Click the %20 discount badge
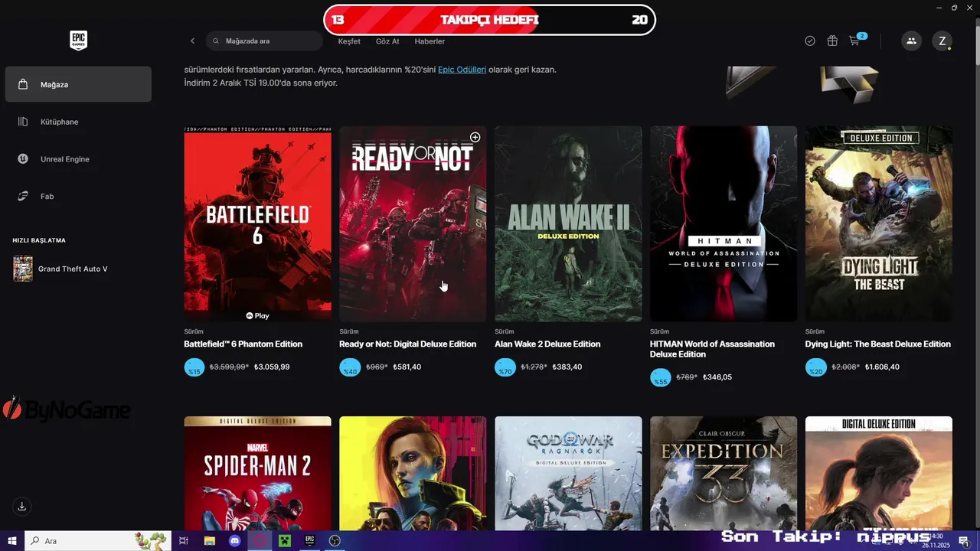980x551 pixels. tap(815, 367)
